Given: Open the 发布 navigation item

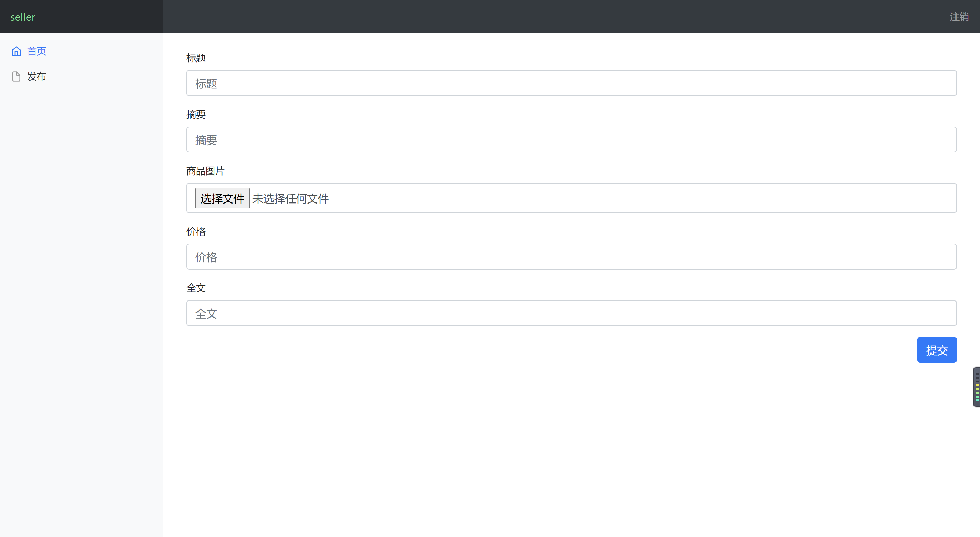Looking at the screenshot, I should (36, 76).
